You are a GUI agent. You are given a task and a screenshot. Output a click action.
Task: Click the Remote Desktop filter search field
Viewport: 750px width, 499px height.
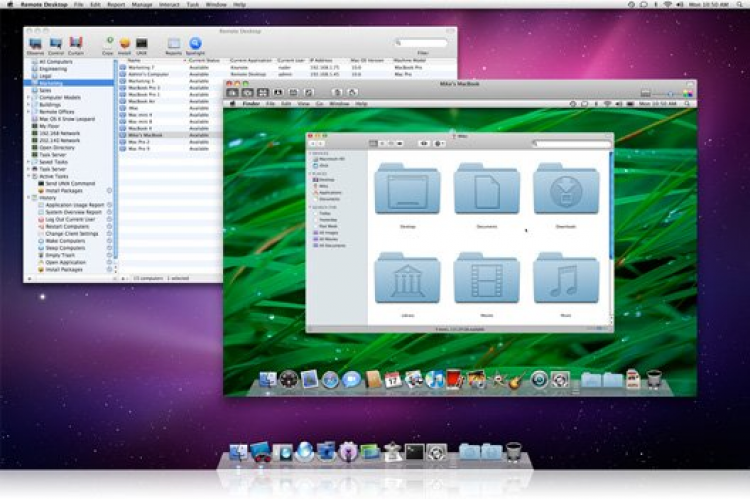click(x=422, y=44)
